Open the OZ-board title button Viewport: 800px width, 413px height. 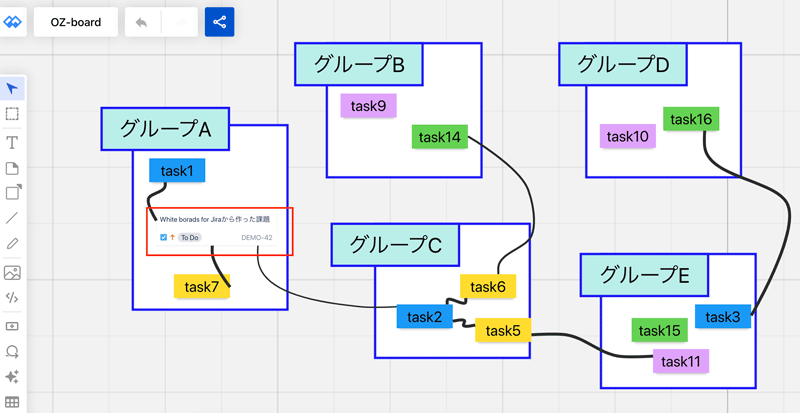[76, 22]
